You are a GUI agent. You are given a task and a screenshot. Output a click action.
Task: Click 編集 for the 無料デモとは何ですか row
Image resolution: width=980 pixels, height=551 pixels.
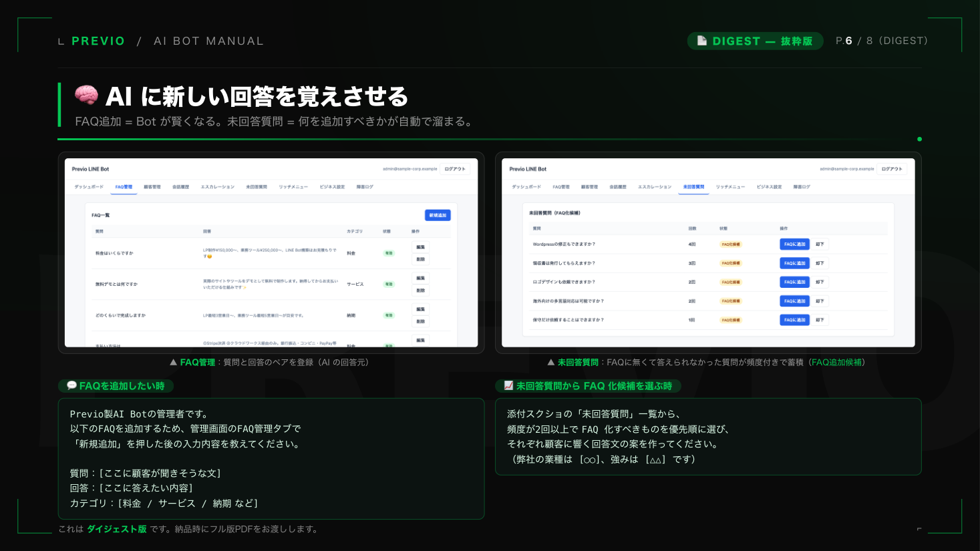coord(420,278)
